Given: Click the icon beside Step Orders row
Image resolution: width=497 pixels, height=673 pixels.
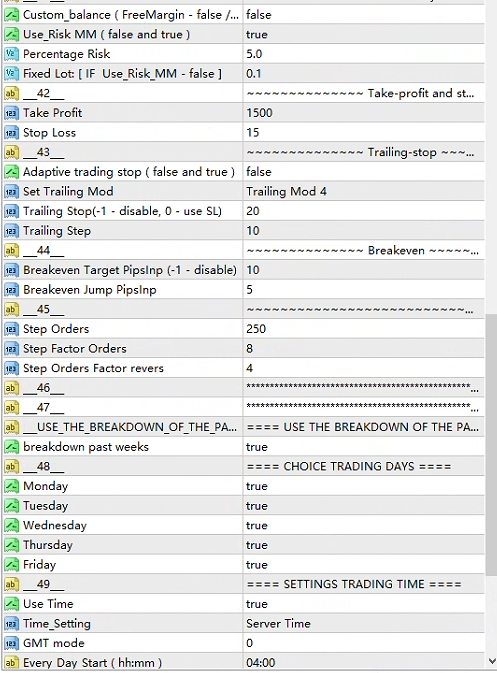Looking at the screenshot, I should (x=12, y=329).
